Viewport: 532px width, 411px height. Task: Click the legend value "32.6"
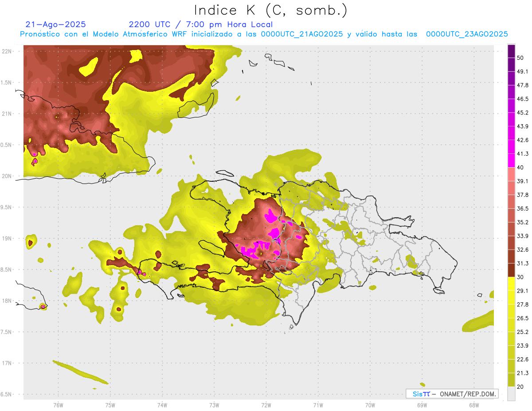[523, 250]
